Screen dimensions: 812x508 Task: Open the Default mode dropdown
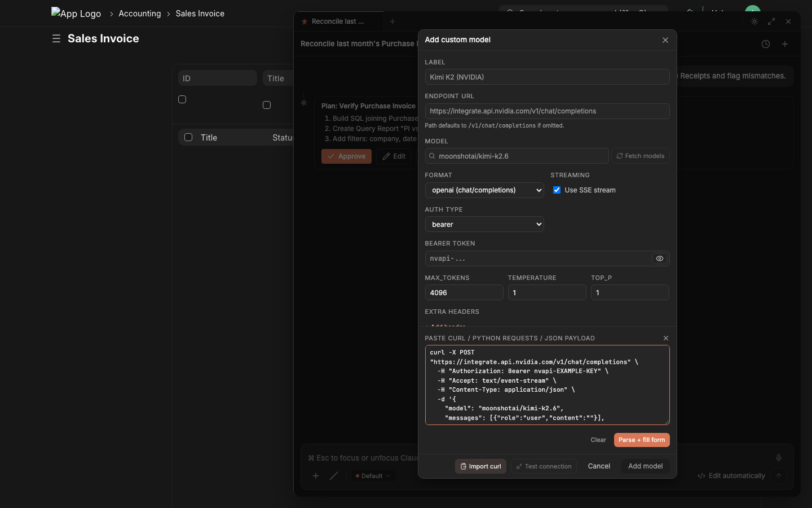pyautogui.click(x=372, y=476)
